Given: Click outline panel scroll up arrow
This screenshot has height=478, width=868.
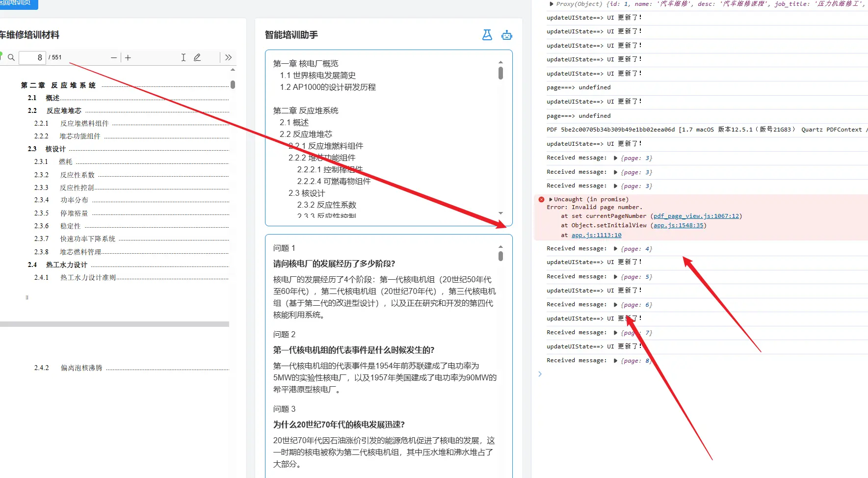Looking at the screenshot, I should coord(500,62).
